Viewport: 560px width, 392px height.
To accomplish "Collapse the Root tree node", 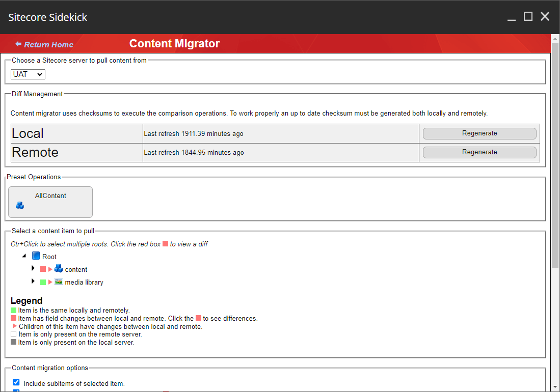I will point(24,256).
